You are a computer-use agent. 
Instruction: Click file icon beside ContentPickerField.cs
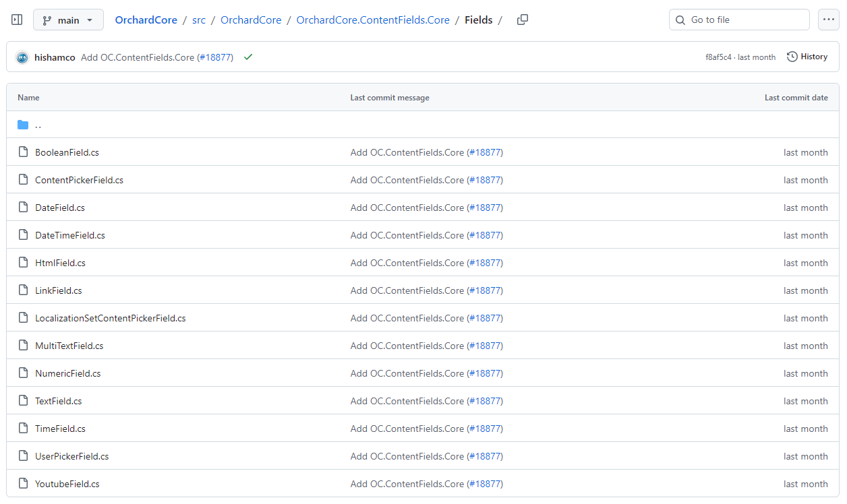click(23, 180)
